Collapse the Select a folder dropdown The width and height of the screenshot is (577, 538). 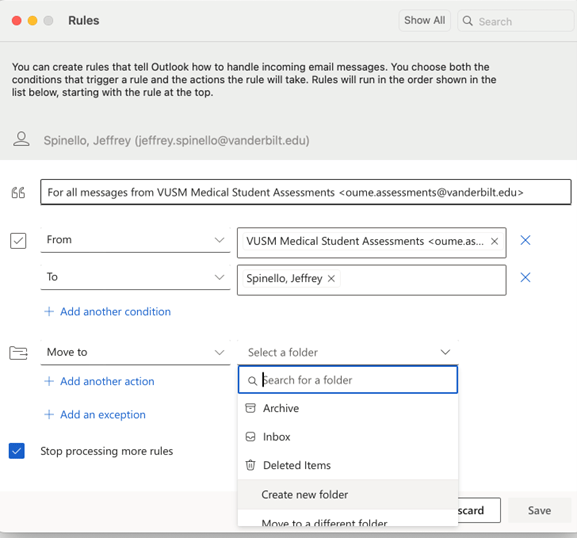pyautogui.click(x=348, y=353)
